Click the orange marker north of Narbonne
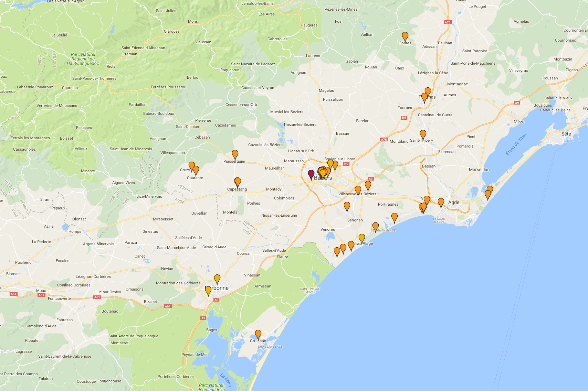 (217, 279)
